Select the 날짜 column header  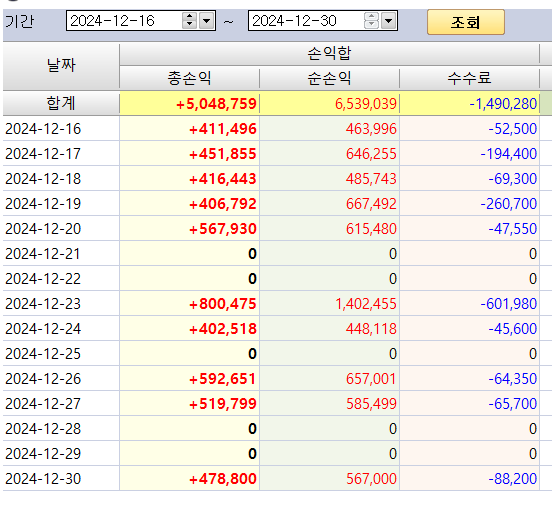[x=61, y=66]
